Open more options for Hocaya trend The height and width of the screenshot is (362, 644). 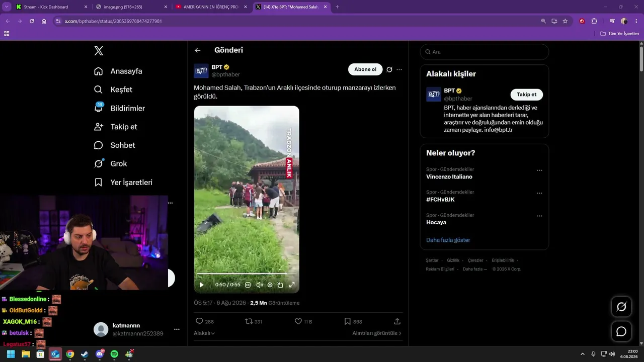coord(539,216)
